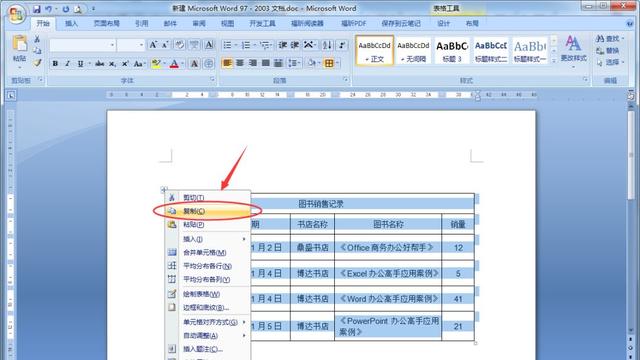Click the vertical scrollbar of the document

coord(631,155)
